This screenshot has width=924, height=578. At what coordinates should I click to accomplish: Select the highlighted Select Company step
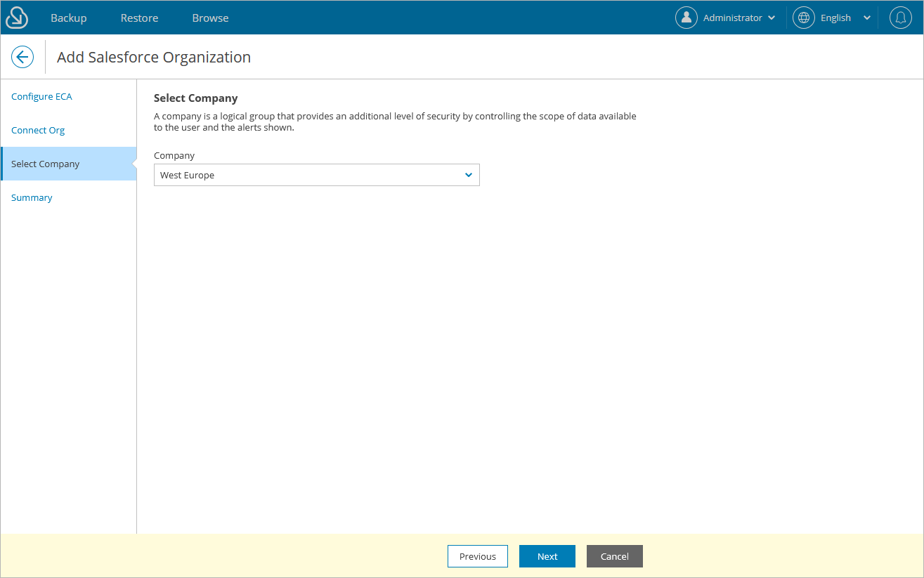click(x=45, y=163)
